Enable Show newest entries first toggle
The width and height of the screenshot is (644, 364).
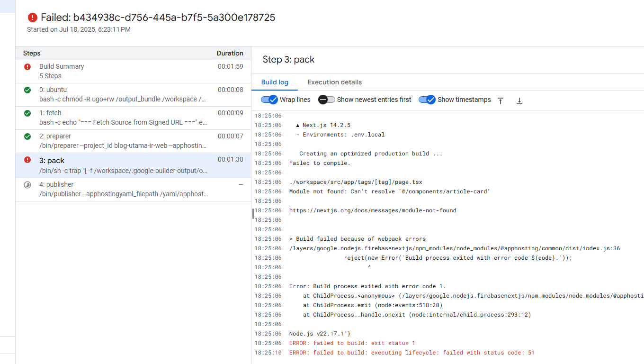click(326, 100)
